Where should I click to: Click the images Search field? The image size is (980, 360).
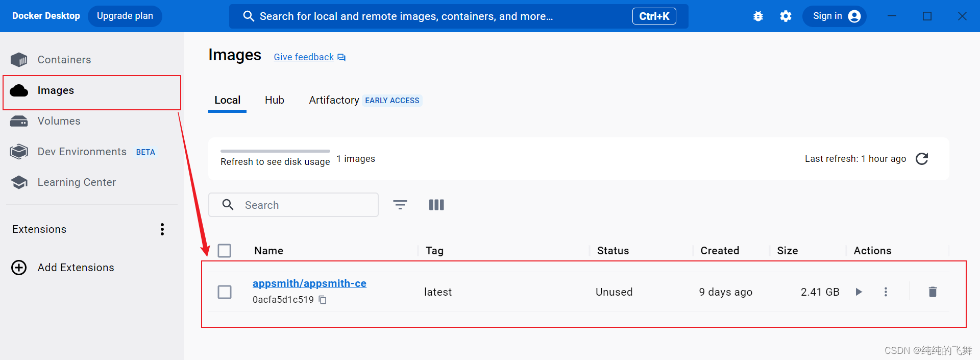[x=301, y=205]
